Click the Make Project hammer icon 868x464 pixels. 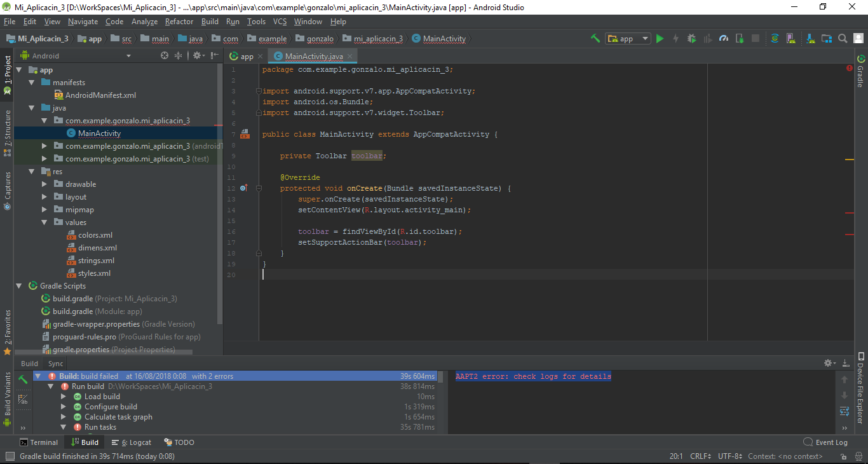tap(595, 39)
